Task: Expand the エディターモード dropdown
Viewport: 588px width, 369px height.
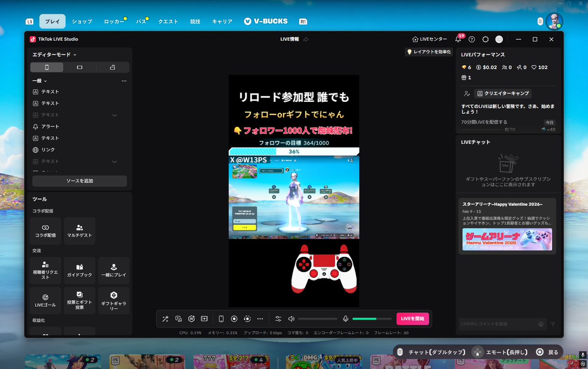Action: 54,55
